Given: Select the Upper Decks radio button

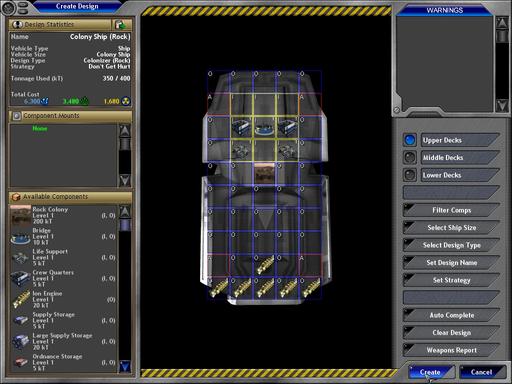Looking at the screenshot, I should point(410,140).
